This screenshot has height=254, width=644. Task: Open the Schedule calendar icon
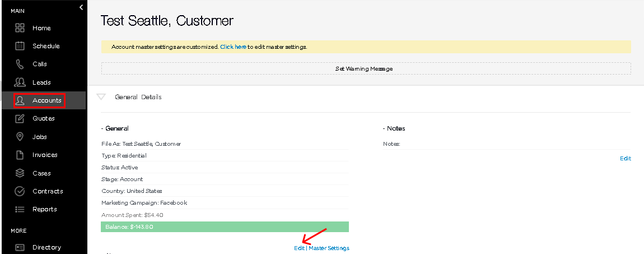(x=20, y=46)
